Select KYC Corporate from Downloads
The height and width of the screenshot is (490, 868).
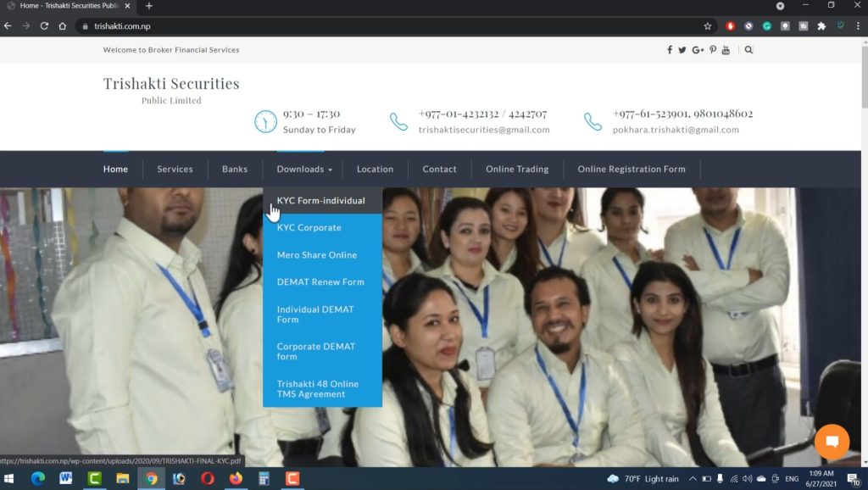pos(322,227)
